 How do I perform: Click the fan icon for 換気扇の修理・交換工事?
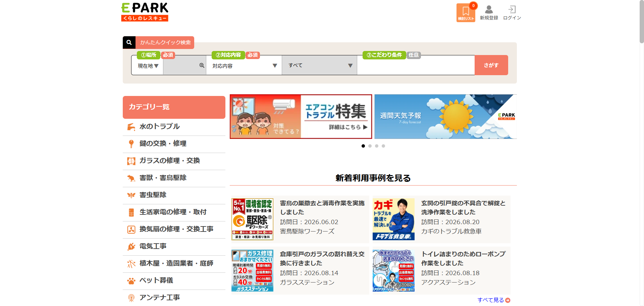pos(131,229)
